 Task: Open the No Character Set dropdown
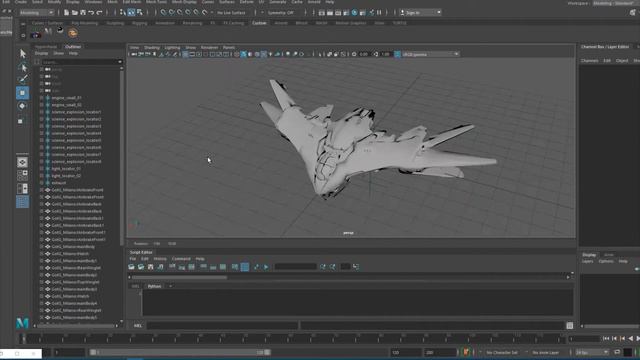point(502,352)
